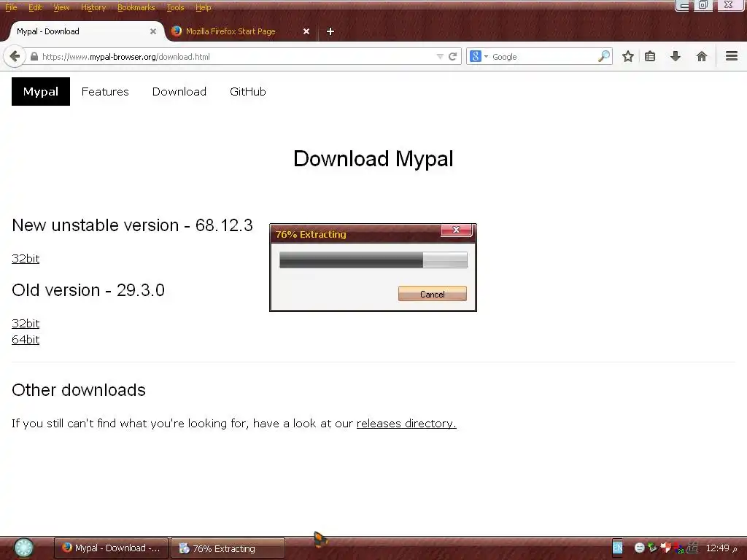Click the extraction progress bar

373,260
